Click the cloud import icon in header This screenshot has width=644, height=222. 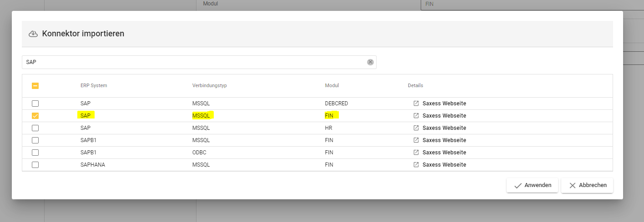tap(33, 34)
